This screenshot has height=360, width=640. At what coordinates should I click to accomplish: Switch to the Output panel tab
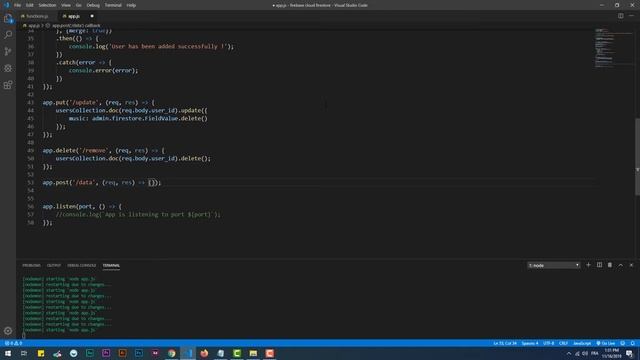53,265
